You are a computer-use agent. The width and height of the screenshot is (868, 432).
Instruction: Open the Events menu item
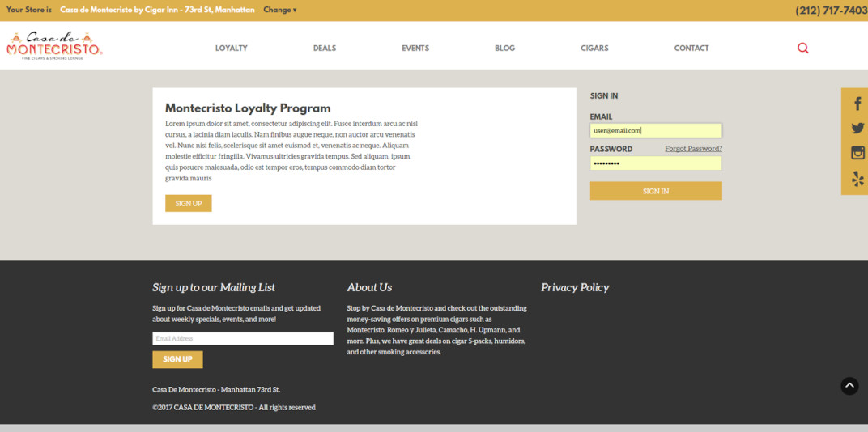(x=415, y=49)
